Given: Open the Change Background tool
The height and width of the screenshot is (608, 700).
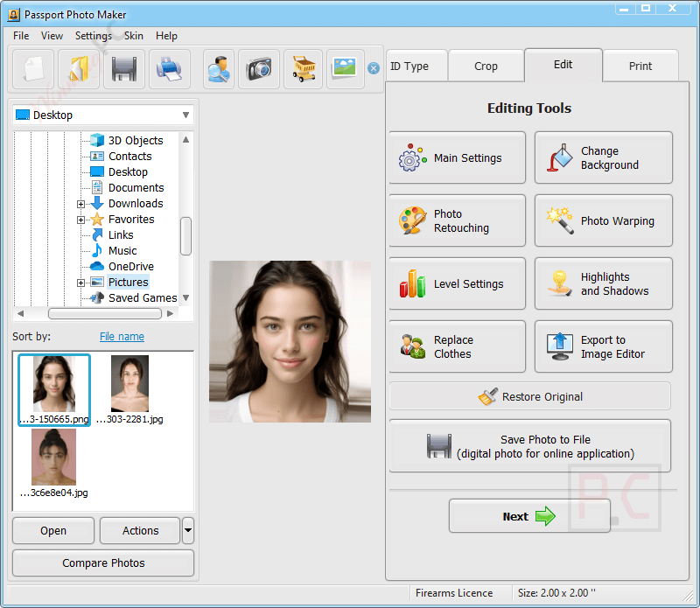Looking at the screenshot, I should 604,157.
